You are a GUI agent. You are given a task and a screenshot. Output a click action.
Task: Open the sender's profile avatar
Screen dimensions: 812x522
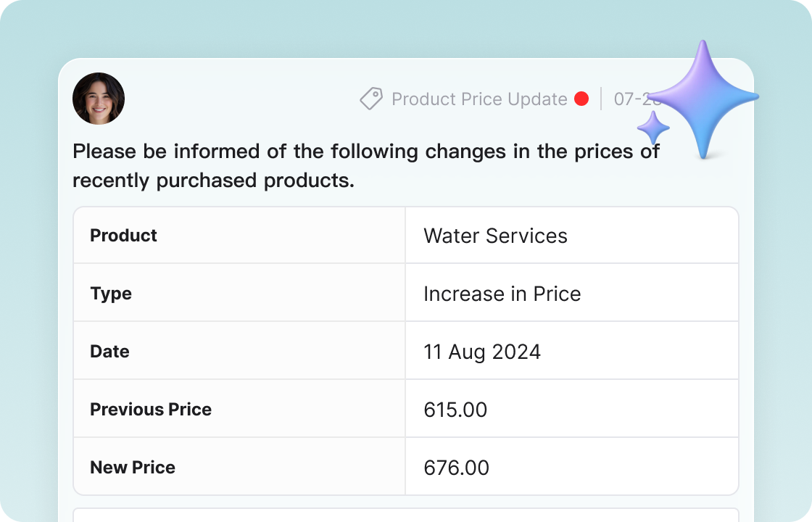pyautogui.click(x=99, y=98)
